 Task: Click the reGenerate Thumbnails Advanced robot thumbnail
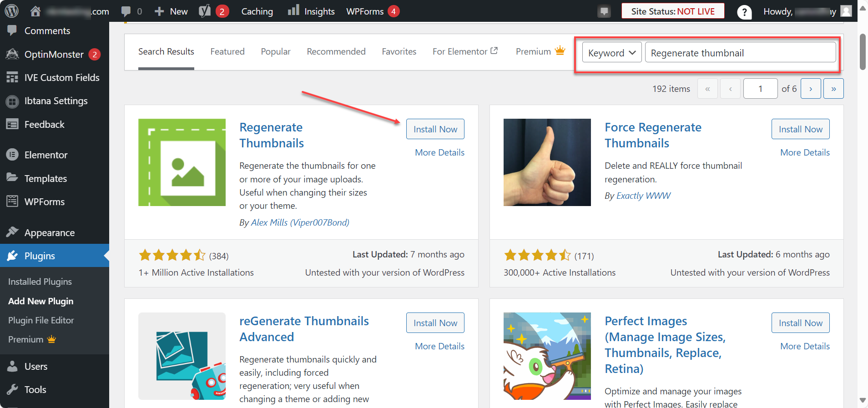(182, 356)
